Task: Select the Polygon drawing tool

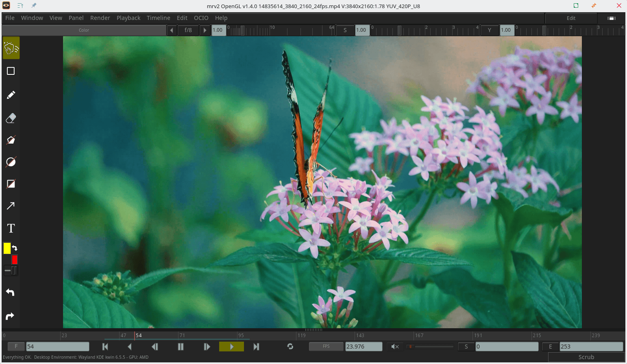Action: click(11, 140)
